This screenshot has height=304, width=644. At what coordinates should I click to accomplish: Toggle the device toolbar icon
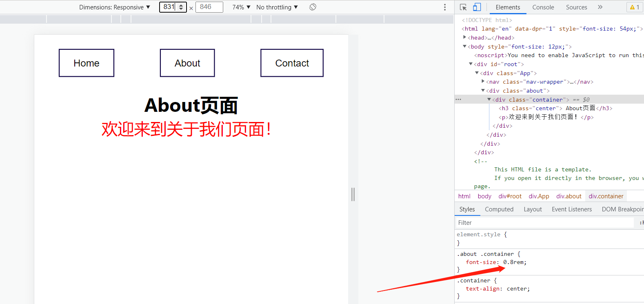[x=477, y=7]
